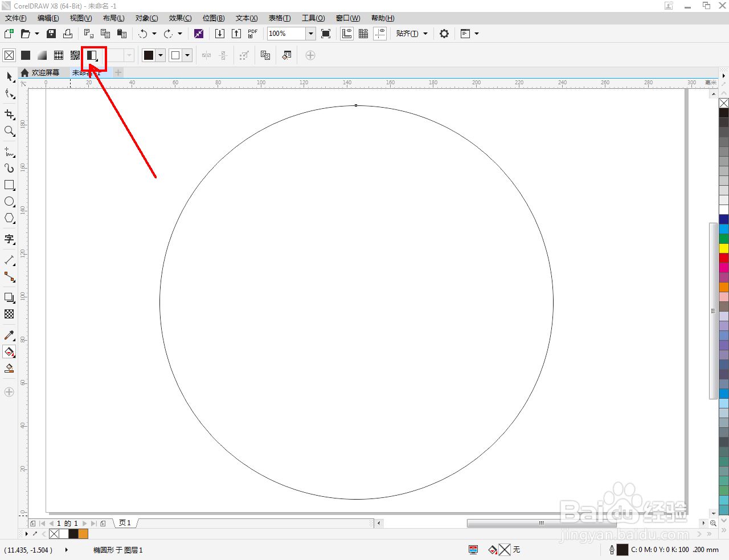Viewport: 729px width, 560px height.
Task: Click the Edit fill icon
Action: (286, 55)
